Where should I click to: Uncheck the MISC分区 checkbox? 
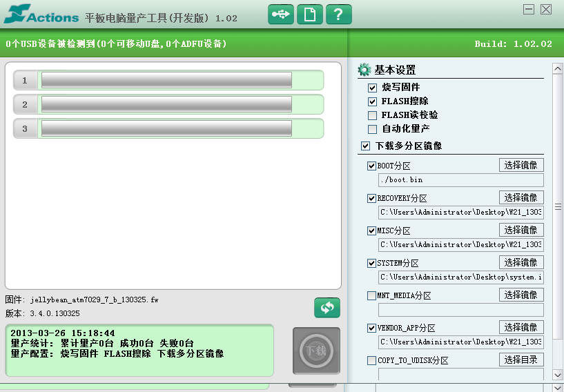pyautogui.click(x=371, y=231)
